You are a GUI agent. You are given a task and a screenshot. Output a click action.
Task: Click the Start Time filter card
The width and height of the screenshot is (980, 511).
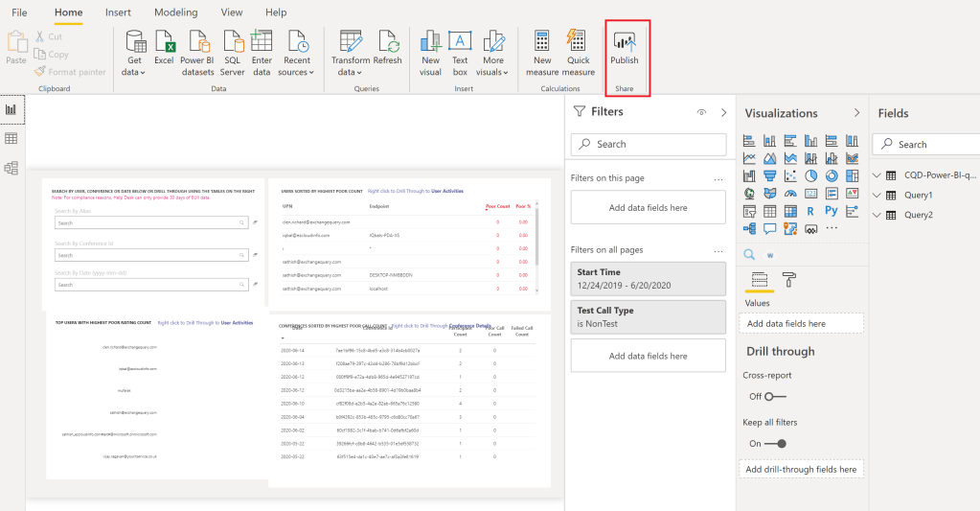648,279
